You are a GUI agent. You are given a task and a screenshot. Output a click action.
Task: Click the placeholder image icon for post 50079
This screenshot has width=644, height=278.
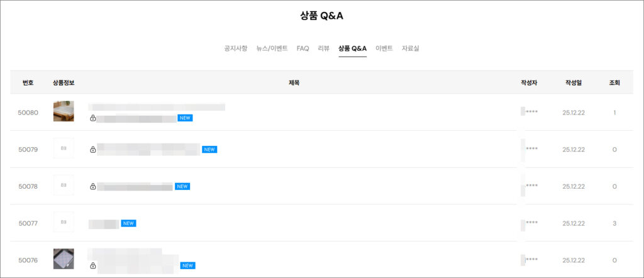click(64, 149)
